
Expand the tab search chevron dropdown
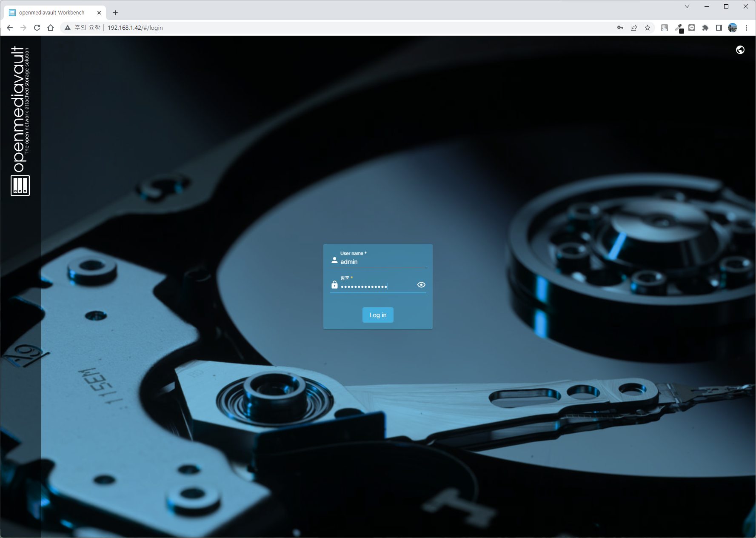(x=687, y=6)
